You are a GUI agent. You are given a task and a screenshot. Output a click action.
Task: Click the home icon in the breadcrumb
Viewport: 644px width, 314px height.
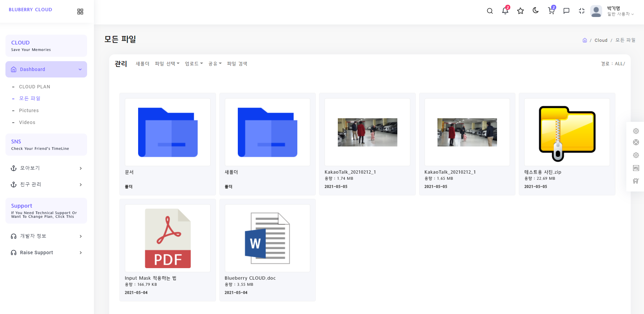coord(585,40)
